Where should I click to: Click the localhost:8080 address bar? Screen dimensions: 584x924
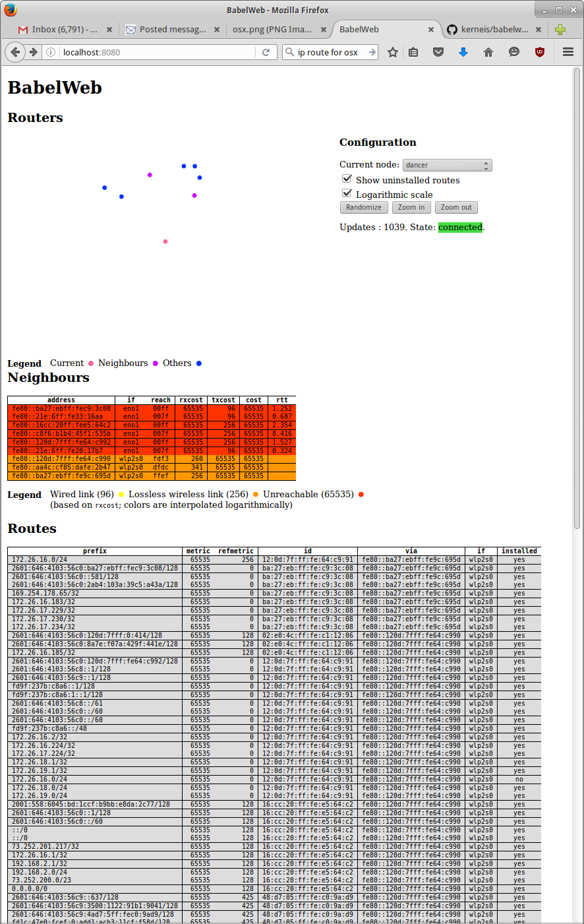[x=158, y=52]
